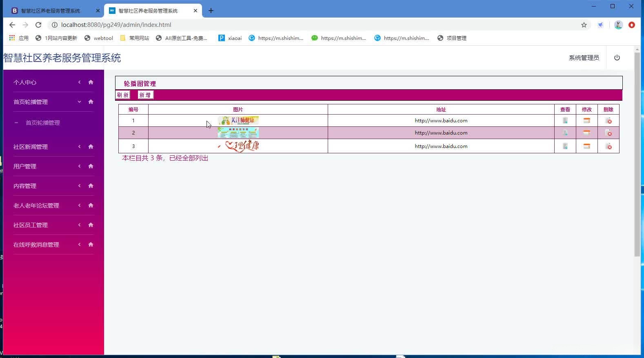644x358 pixels.
Task: Click the 本栏目共 3 条 summary text
Action: [x=165, y=158]
